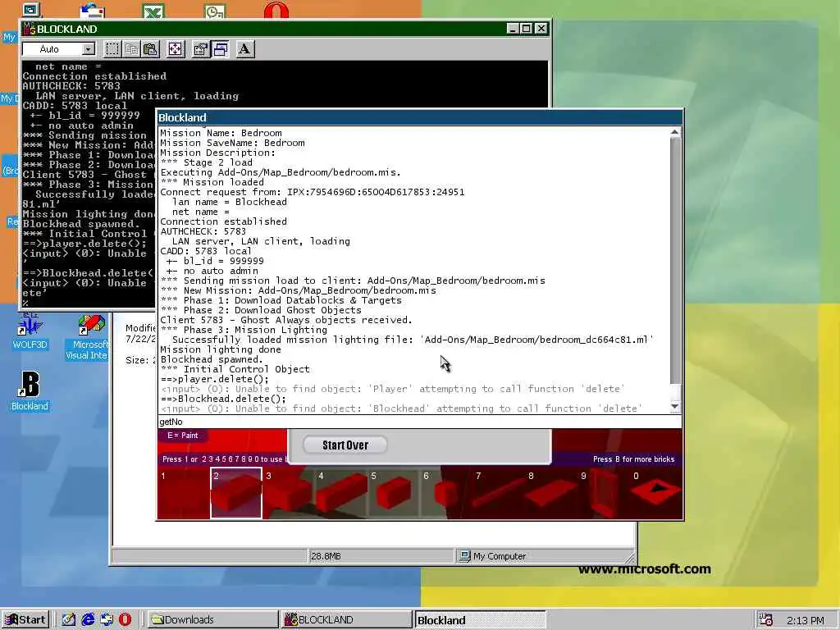
Task: Click the getNo console input field
Action: (x=419, y=422)
